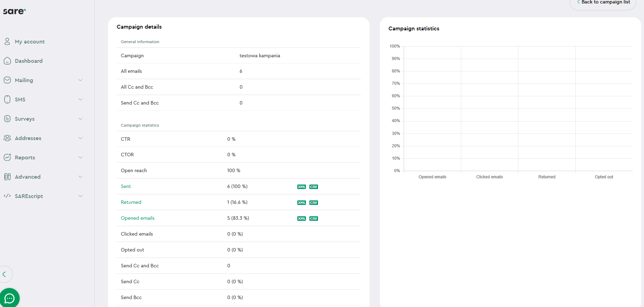Image resolution: width=644 pixels, height=307 pixels.
Task: Click the Campaign details heading
Action: point(139,27)
